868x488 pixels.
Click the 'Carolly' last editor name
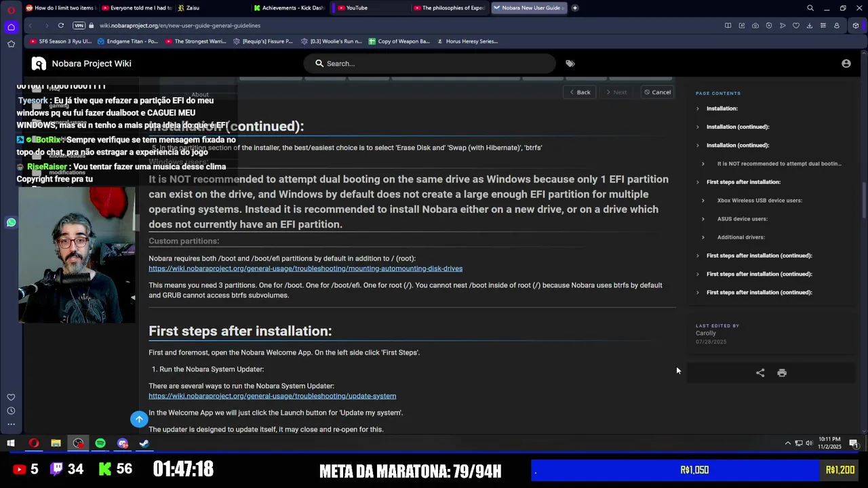pyautogui.click(x=705, y=333)
